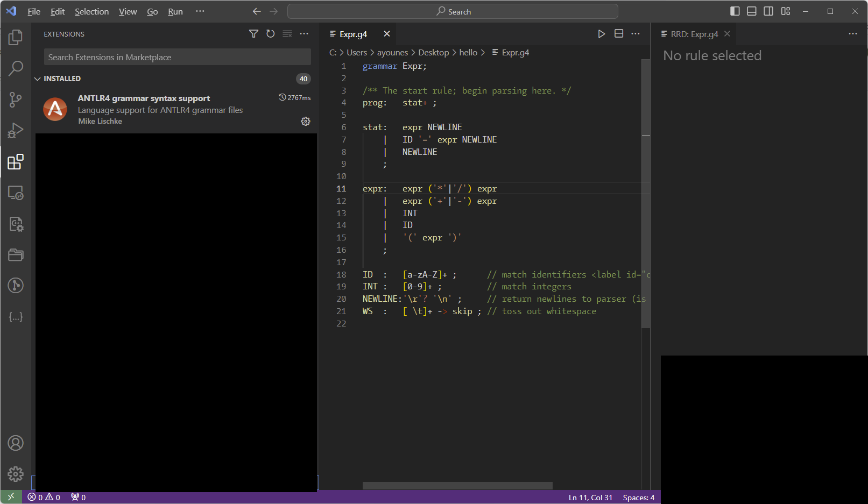
Task: Open the Accounts menu icon
Action: click(16, 443)
